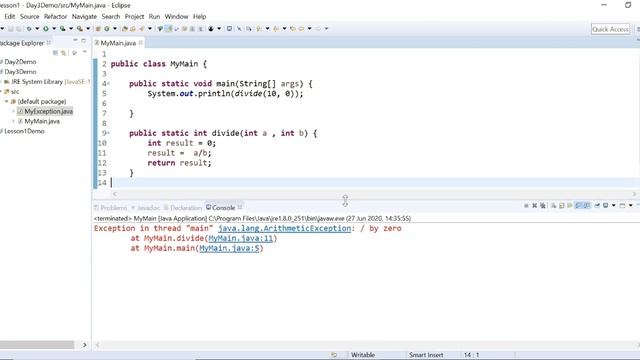Close the MyMain.java editor tab

tap(140, 42)
